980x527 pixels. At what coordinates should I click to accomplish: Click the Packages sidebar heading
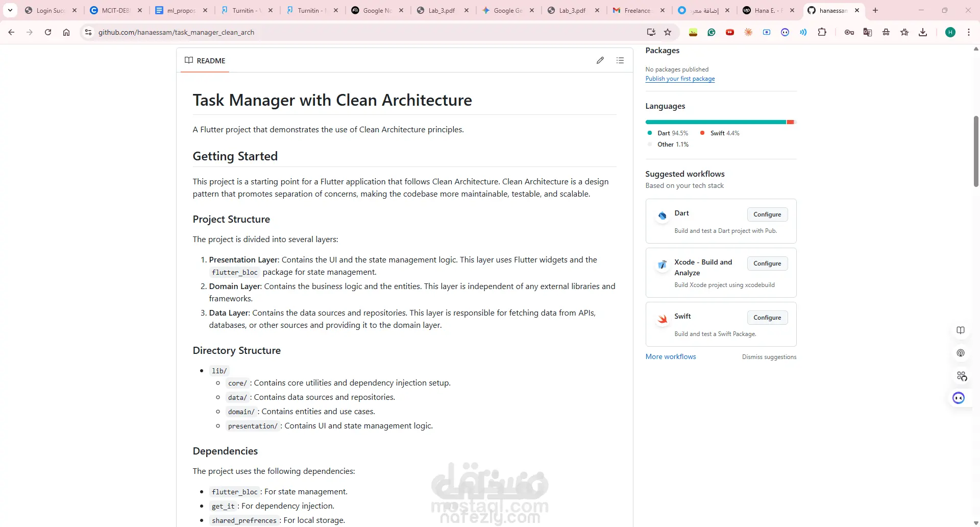point(663,50)
